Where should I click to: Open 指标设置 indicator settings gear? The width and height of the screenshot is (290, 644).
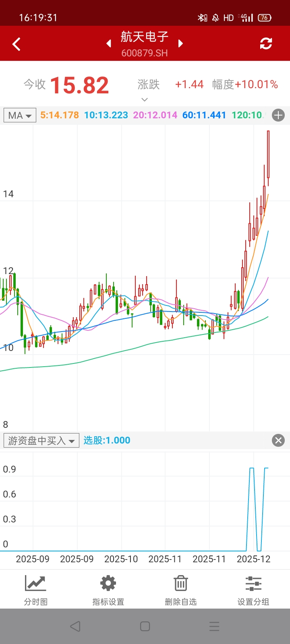tap(108, 590)
